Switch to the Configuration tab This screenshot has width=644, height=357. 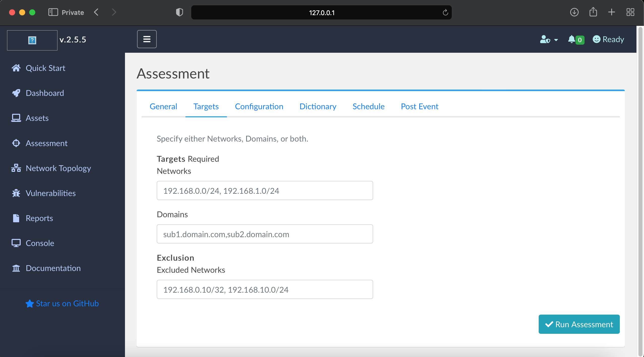point(259,106)
